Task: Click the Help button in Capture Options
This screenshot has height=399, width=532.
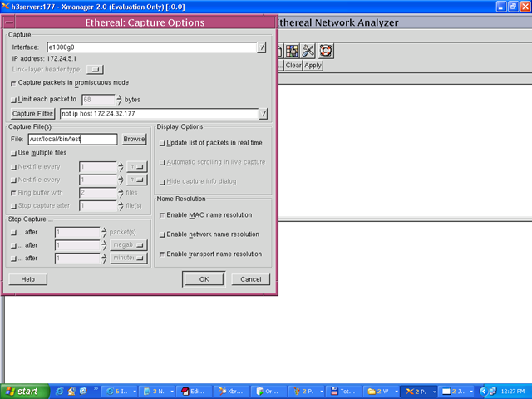Action: [27, 279]
